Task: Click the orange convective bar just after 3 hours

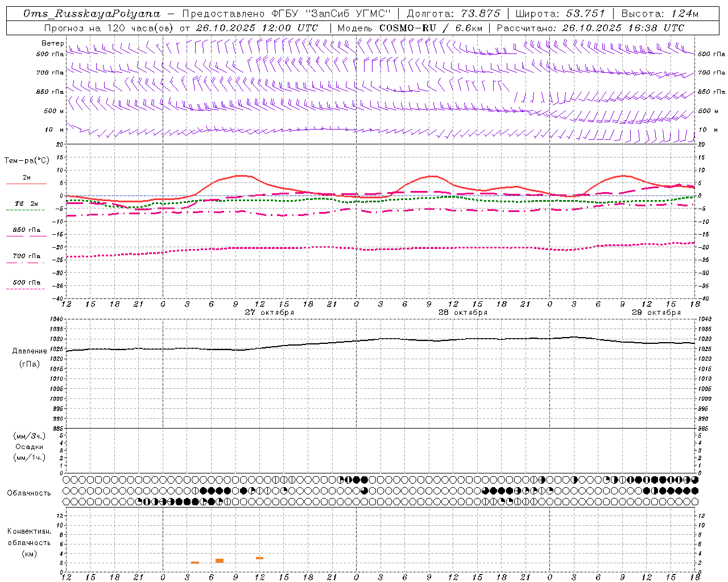Action: 195,563
